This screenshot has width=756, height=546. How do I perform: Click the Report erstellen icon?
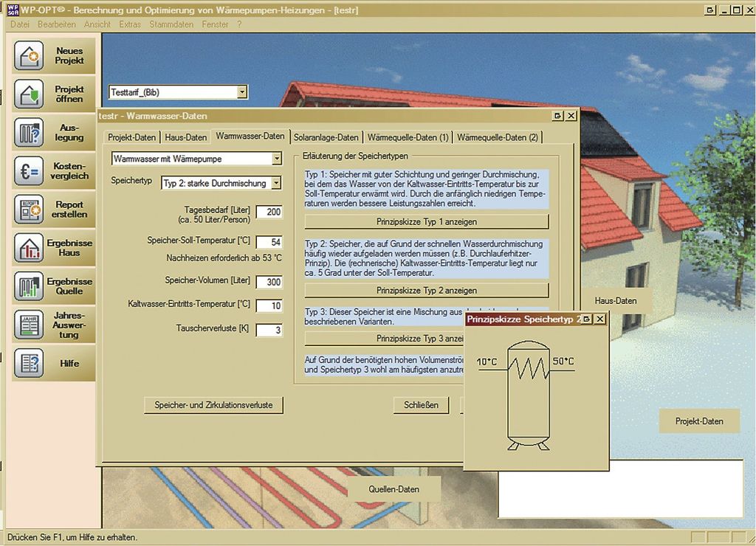pyautogui.click(x=30, y=210)
